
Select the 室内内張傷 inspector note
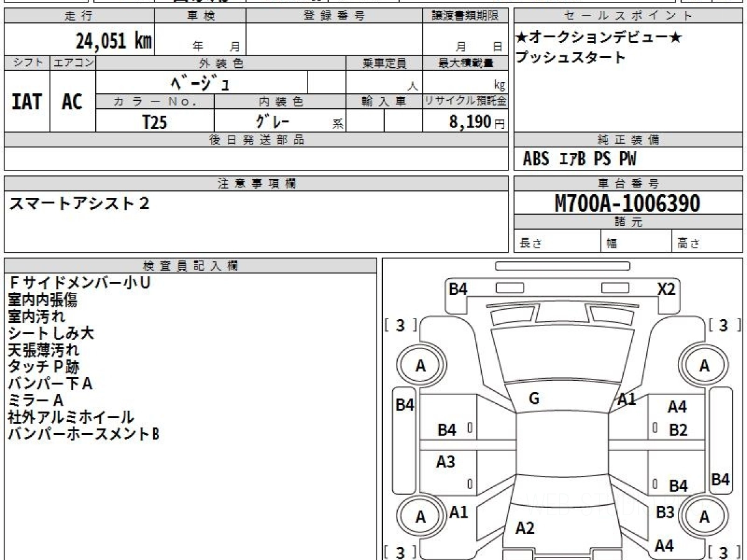point(43,300)
